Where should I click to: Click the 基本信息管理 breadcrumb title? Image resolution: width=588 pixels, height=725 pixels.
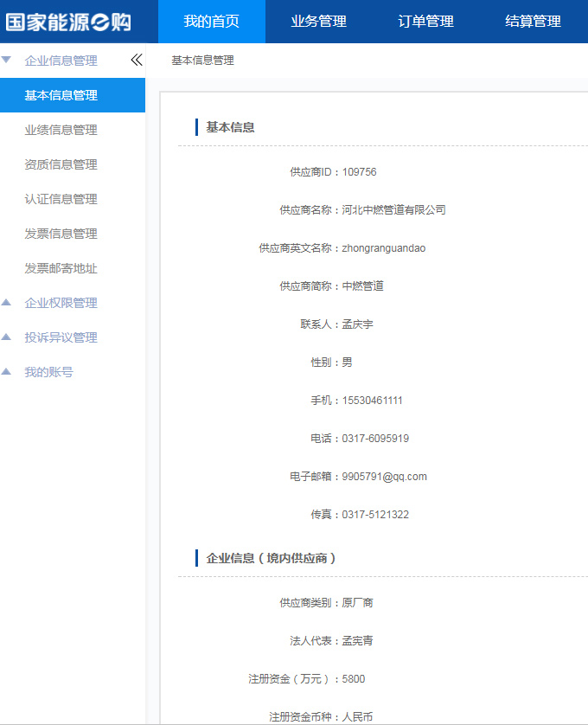click(x=202, y=61)
